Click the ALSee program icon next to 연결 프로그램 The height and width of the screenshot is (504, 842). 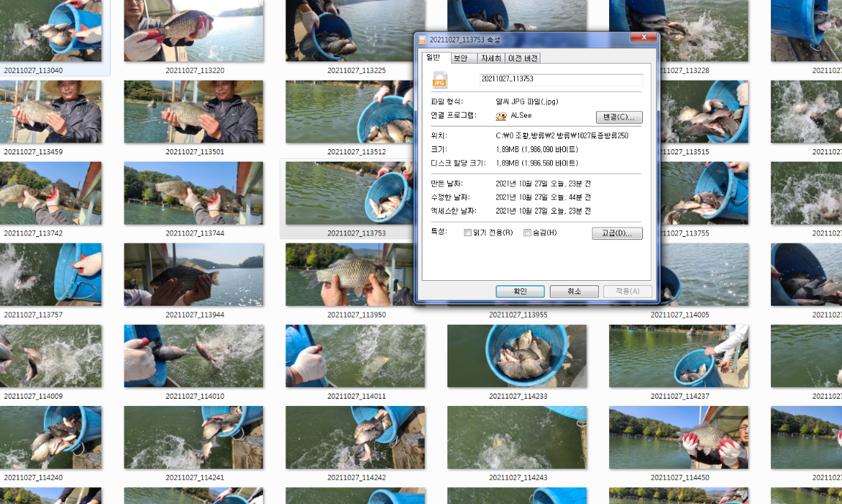pos(501,116)
